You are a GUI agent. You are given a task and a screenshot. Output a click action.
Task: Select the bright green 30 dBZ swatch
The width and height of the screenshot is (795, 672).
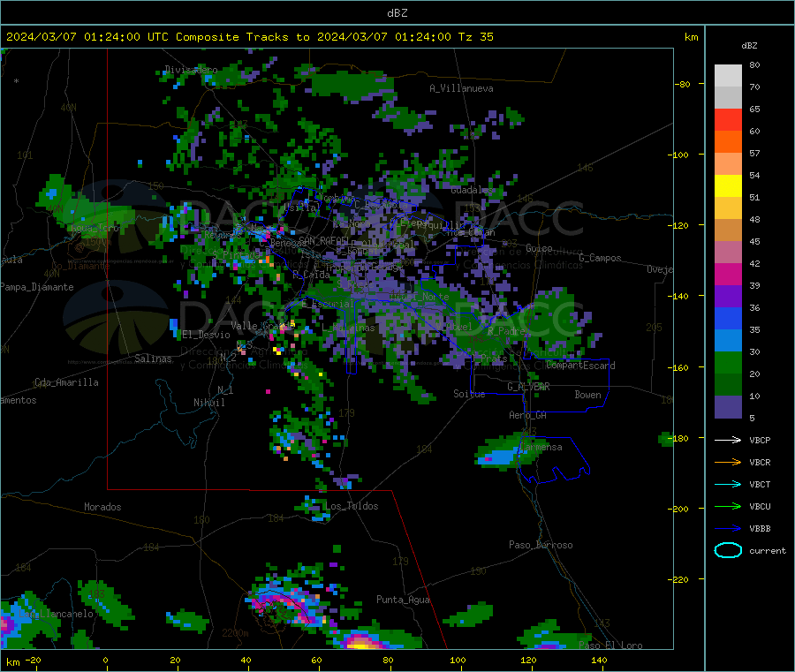pyautogui.click(x=728, y=363)
